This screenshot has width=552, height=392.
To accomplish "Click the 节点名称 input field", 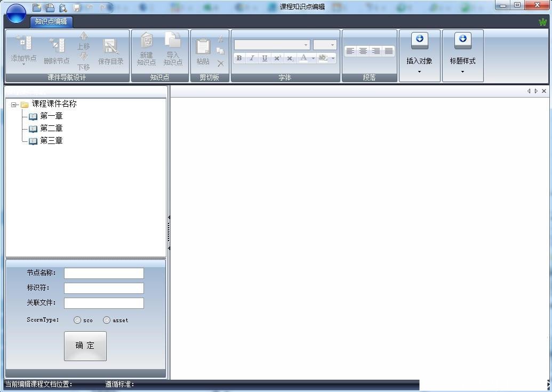I will point(104,273).
